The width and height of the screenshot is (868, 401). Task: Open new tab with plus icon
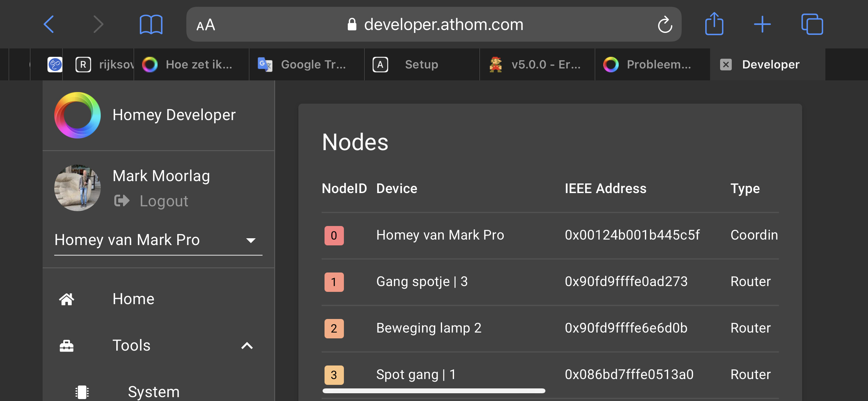(762, 24)
